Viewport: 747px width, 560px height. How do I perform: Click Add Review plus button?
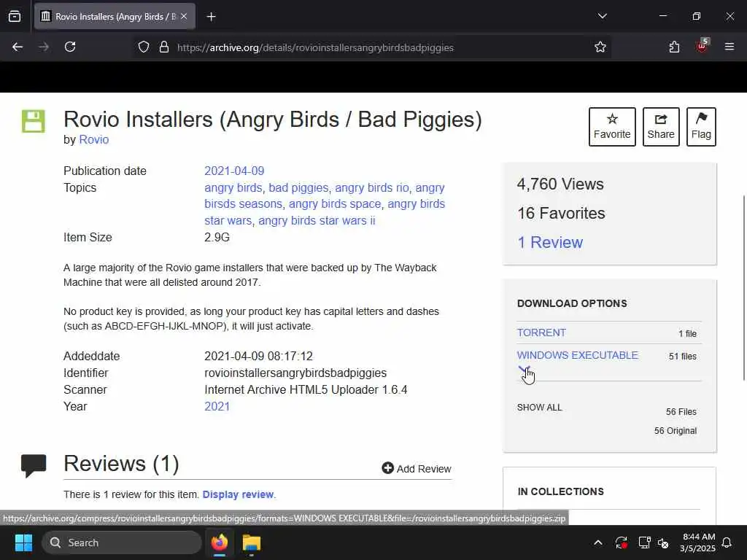tap(417, 469)
